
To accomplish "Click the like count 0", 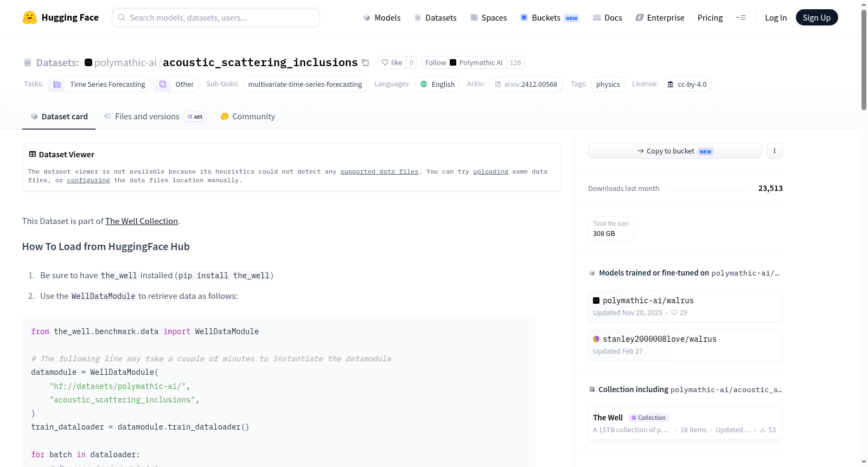I will point(411,62).
